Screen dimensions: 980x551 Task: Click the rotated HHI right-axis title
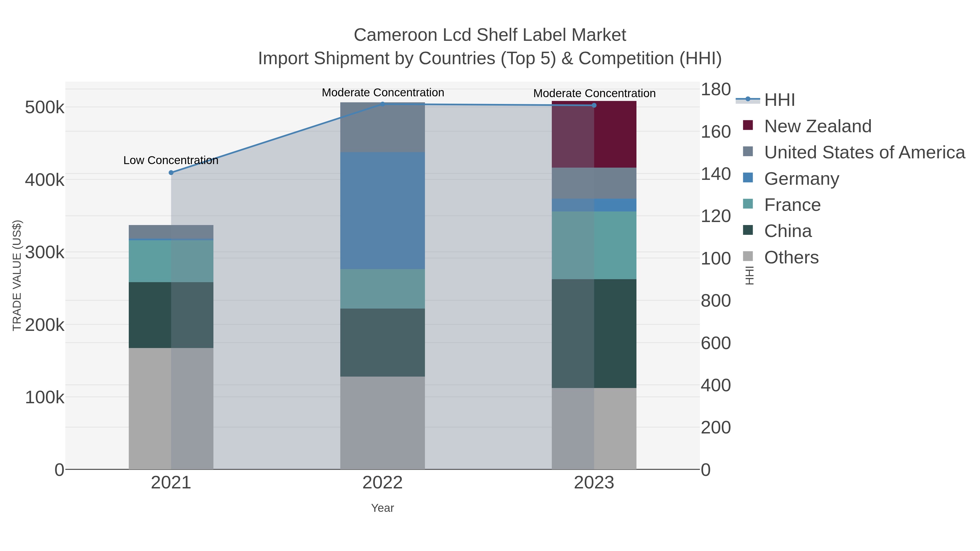pos(749,275)
